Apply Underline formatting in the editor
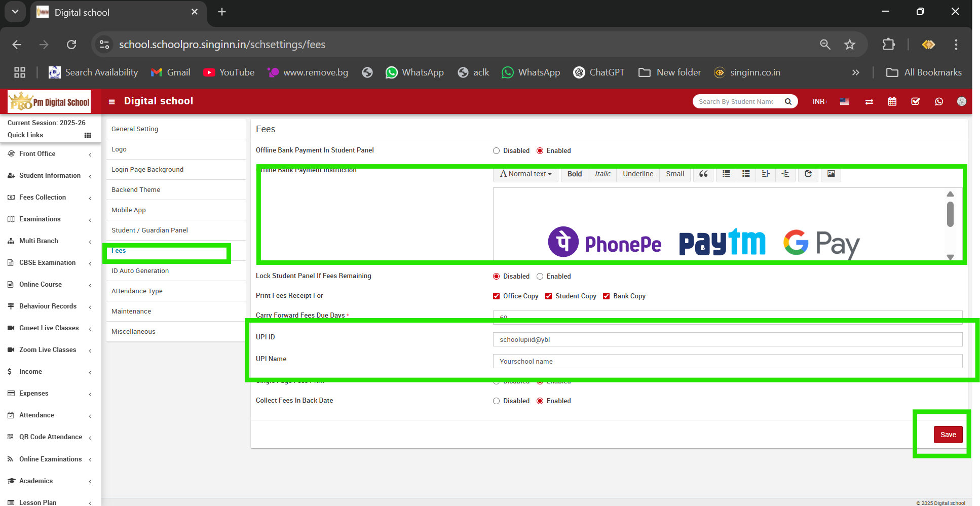 pyautogui.click(x=638, y=174)
